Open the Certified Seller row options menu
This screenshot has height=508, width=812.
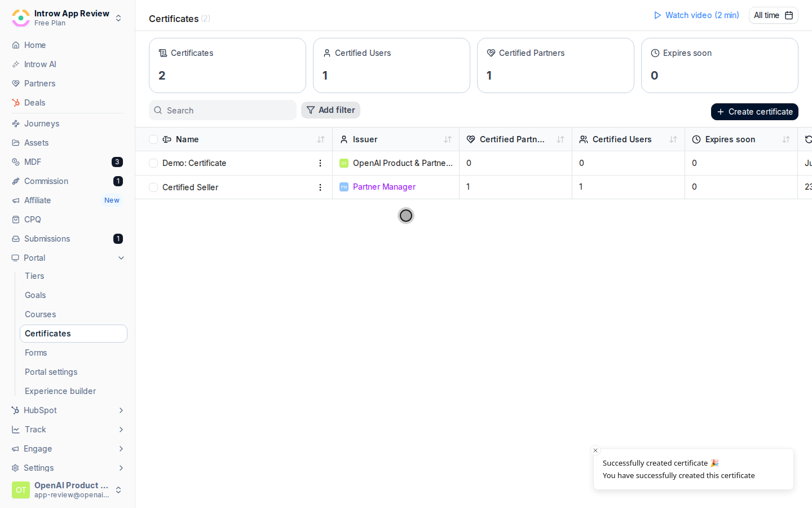pyautogui.click(x=320, y=187)
